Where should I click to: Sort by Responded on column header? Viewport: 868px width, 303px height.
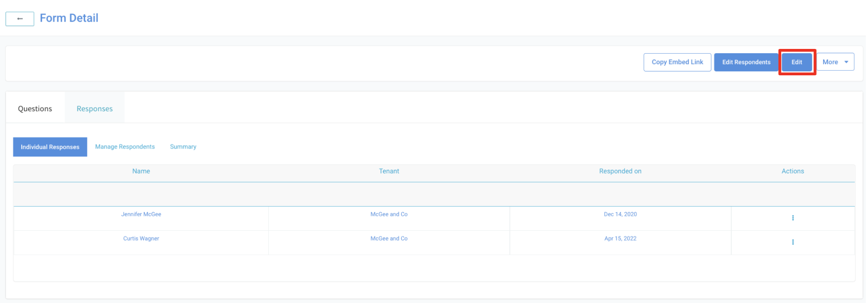[x=620, y=171]
